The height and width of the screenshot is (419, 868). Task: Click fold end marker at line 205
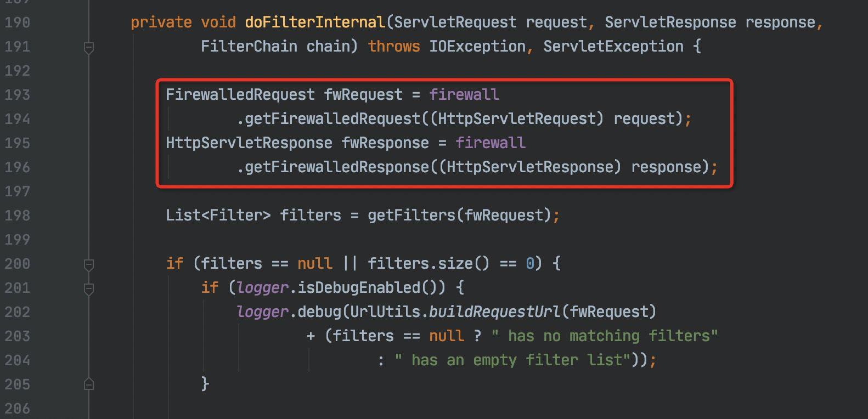(88, 384)
